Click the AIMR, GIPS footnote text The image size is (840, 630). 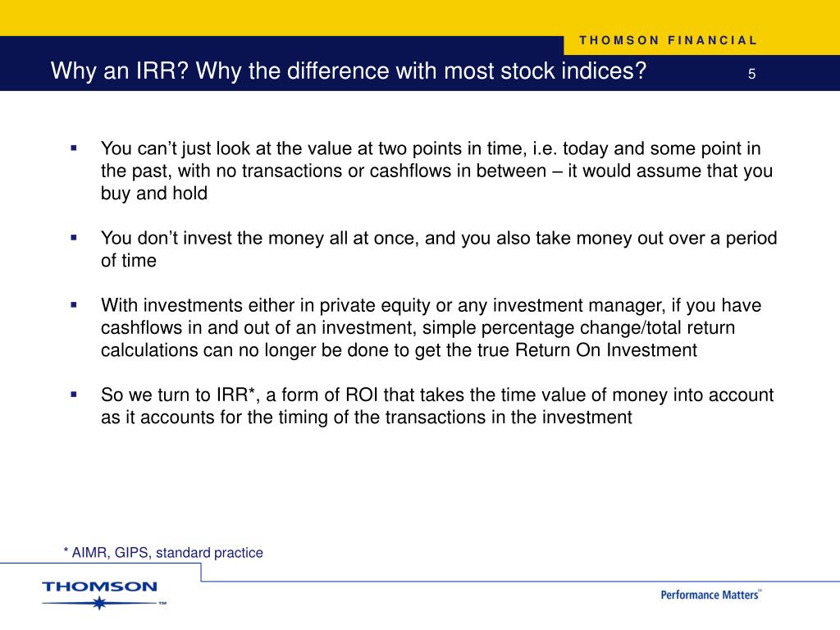click(163, 552)
